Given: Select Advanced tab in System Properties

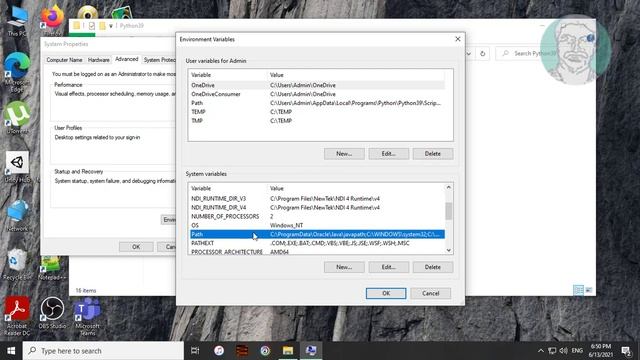Looking at the screenshot, I should point(127,59).
